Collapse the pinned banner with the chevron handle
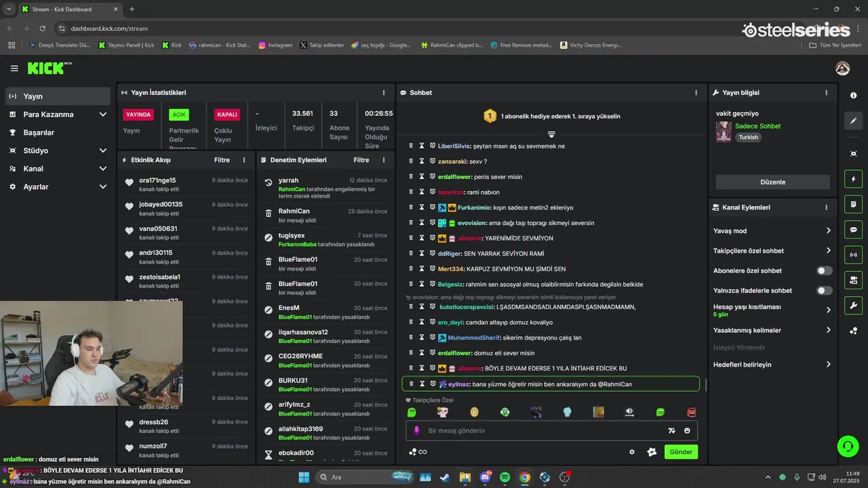868x488 pixels. [x=551, y=134]
